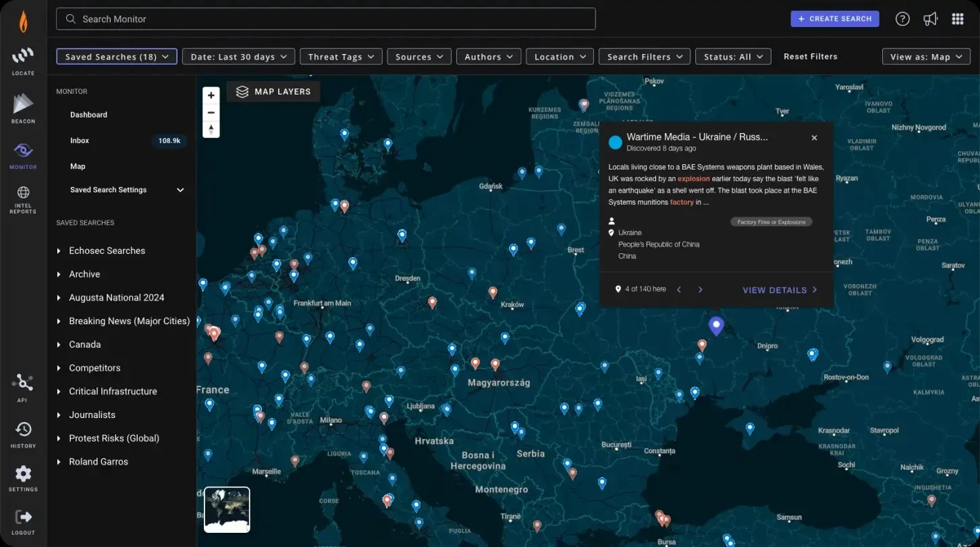Open the apps grid icon

tap(958, 19)
